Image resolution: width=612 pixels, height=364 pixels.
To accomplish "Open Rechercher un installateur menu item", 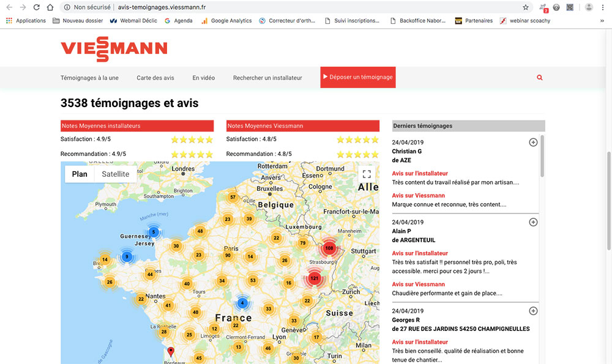I will point(267,78).
